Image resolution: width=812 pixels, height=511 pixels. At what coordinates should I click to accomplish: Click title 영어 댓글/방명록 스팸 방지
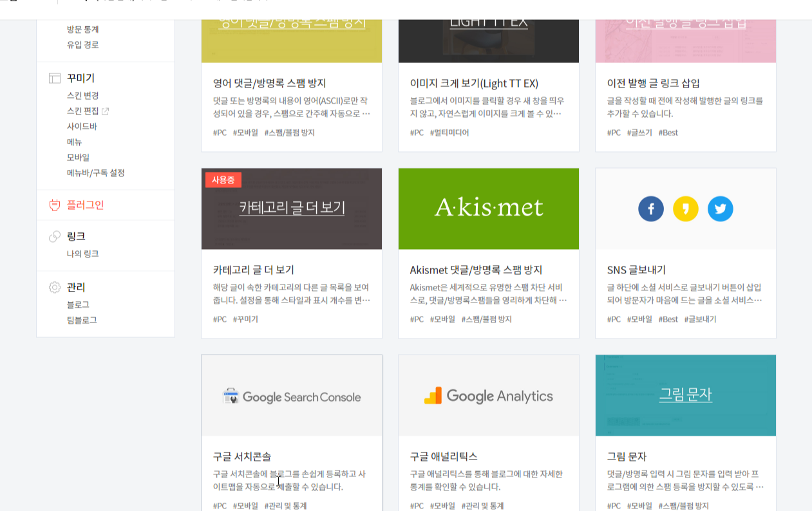[270, 84]
